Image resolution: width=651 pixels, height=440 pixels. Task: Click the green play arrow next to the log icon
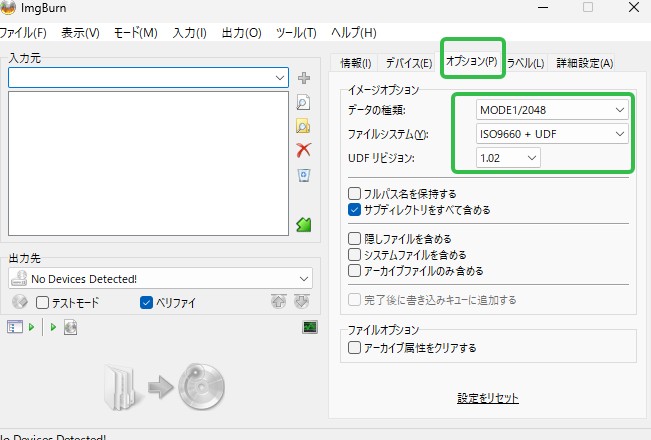point(32,327)
